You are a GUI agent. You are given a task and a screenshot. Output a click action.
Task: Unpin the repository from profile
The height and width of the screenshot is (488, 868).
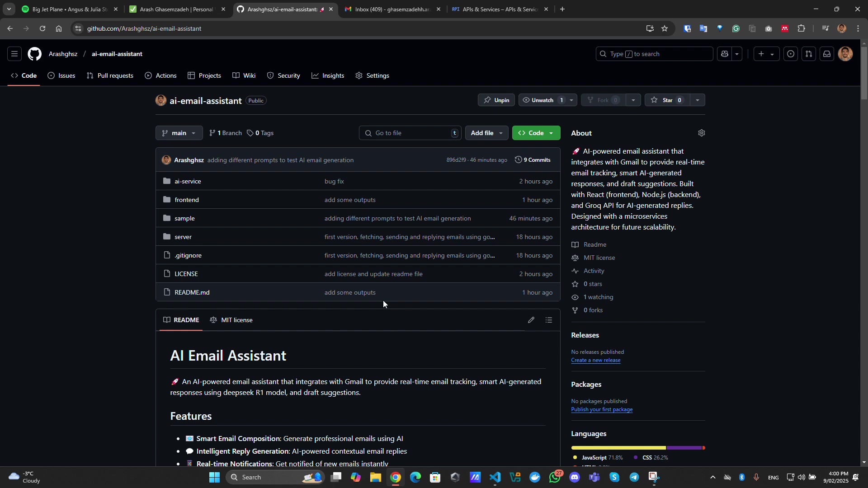496,100
